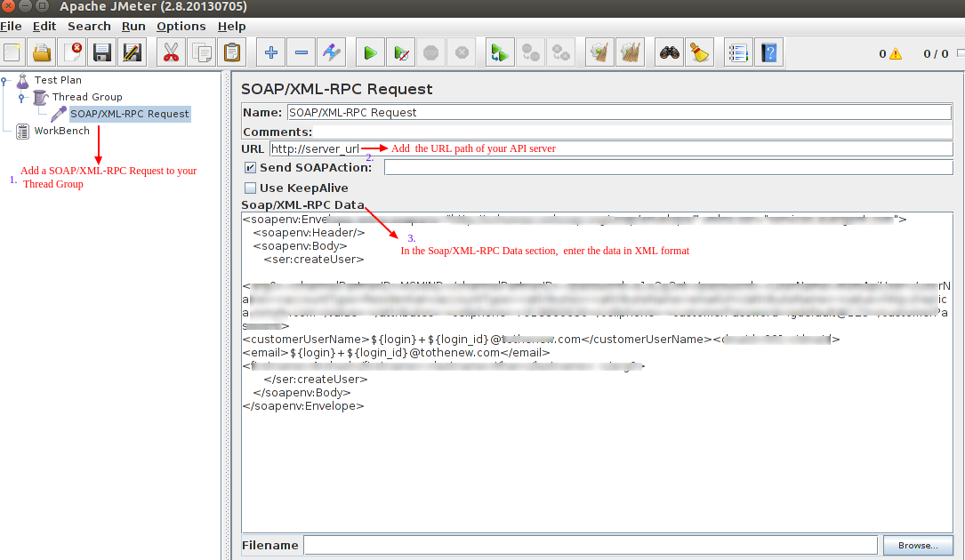The width and height of the screenshot is (965, 560).
Task: Reset search with brush icon
Action: [699, 53]
